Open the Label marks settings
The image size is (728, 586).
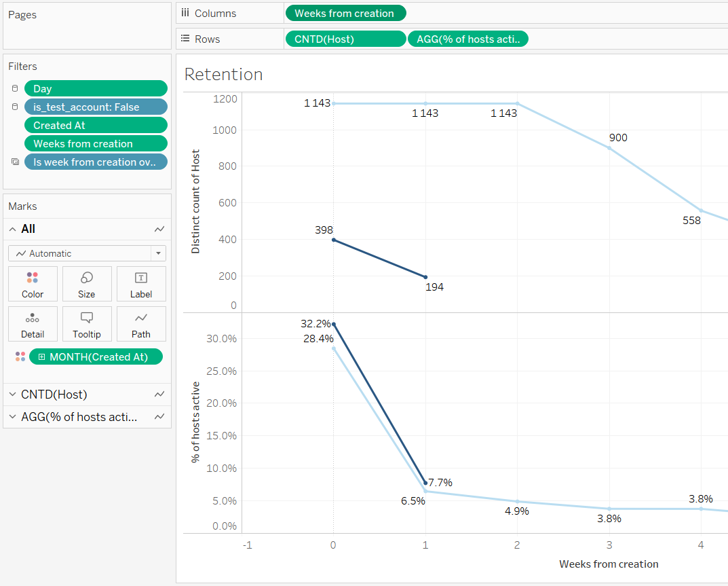(x=141, y=284)
